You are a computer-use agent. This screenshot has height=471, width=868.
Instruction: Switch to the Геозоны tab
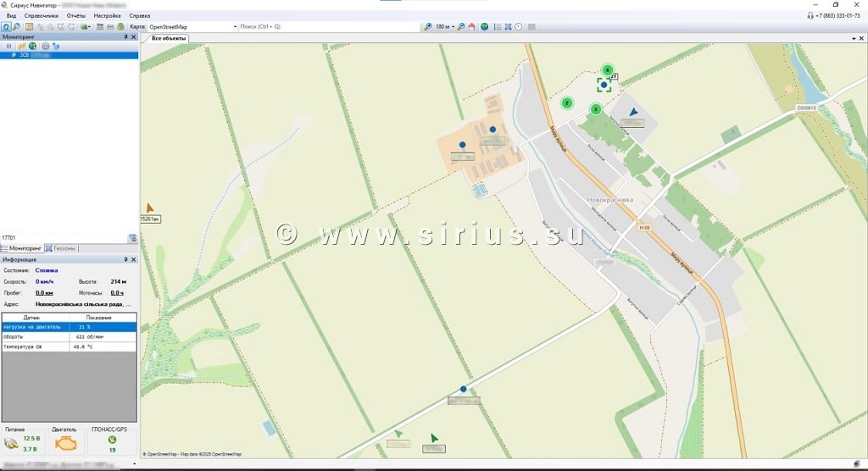coord(64,248)
